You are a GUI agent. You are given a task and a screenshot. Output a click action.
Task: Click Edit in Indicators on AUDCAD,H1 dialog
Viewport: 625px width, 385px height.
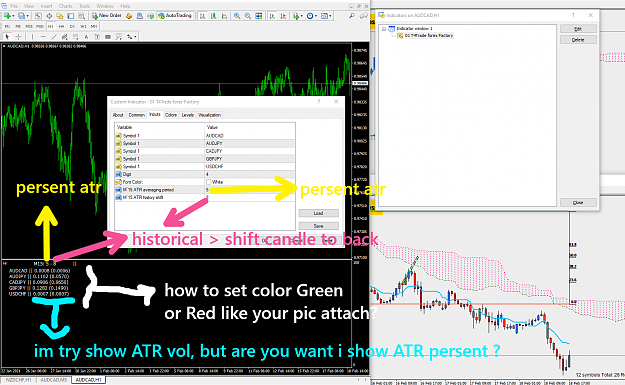(x=578, y=29)
